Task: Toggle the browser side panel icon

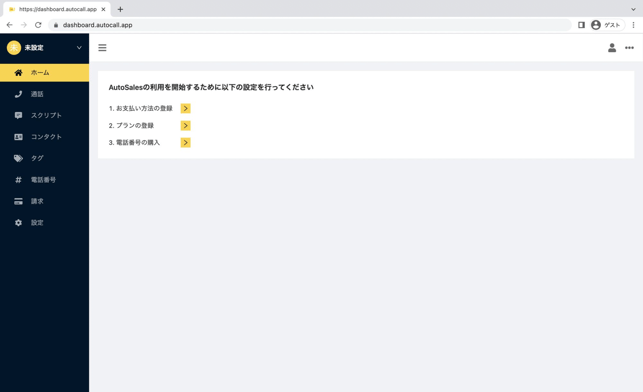Action: pyautogui.click(x=581, y=25)
